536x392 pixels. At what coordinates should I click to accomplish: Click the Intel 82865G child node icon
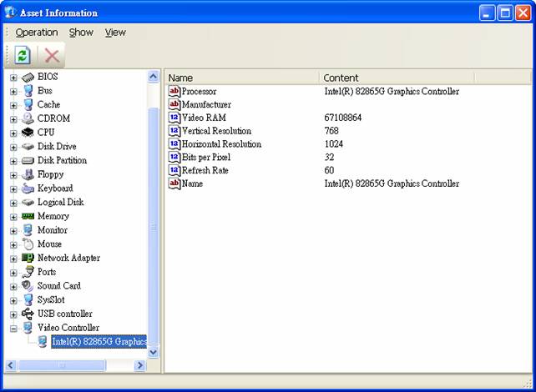[x=43, y=341]
